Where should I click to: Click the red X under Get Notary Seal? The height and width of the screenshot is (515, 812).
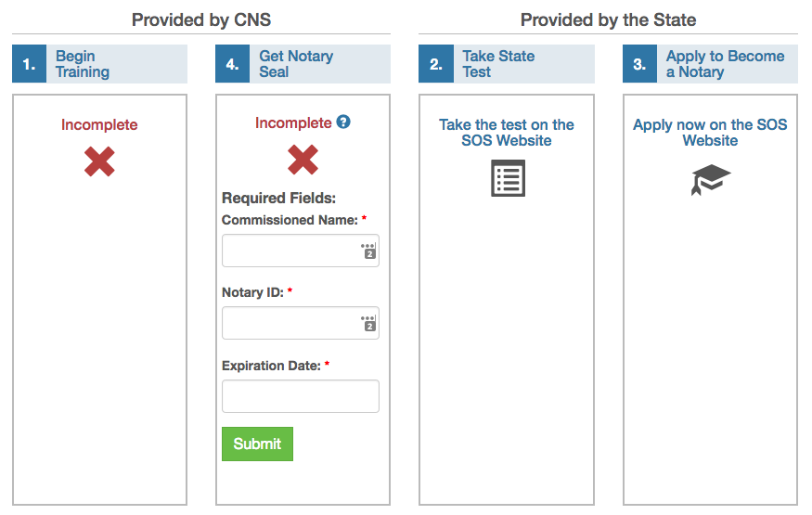click(x=303, y=161)
